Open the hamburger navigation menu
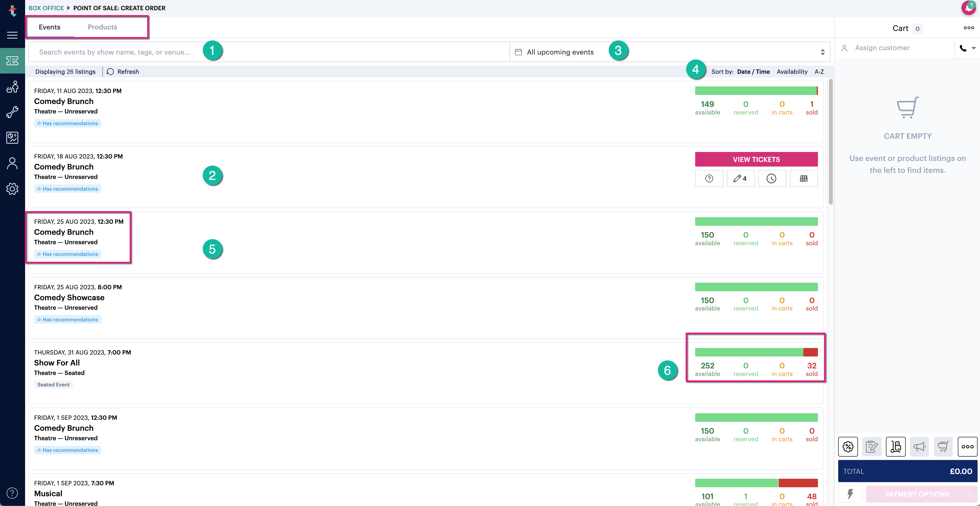Image resolution: width=980 pixels, height=506 pixels. tap(12, 35)
